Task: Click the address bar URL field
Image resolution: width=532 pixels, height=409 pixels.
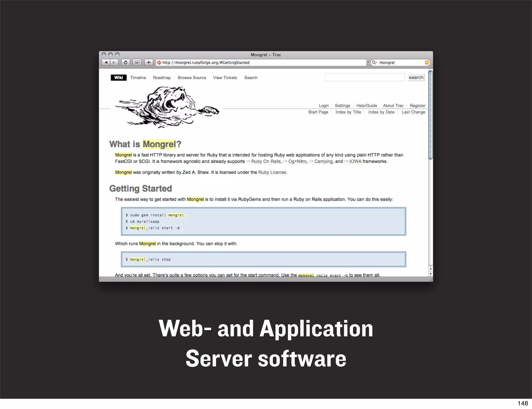Action: pyautogui.click(x=261, y=63)
